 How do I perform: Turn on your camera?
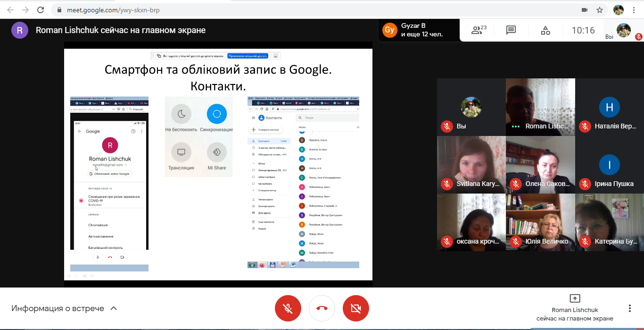tap(356, 309)
